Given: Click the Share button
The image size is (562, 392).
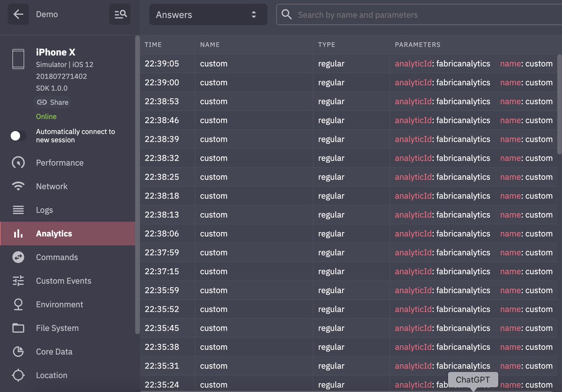Looking at the screenshot, I should (x=52, y=102).
